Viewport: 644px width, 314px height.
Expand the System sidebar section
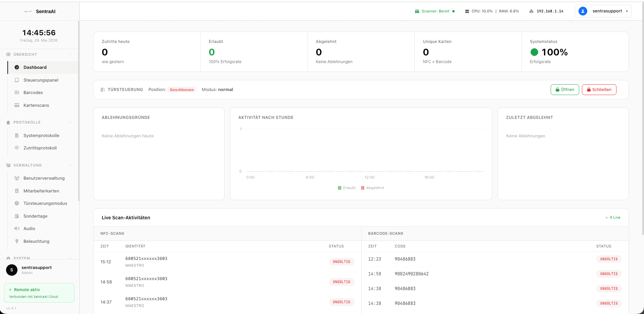70,258
